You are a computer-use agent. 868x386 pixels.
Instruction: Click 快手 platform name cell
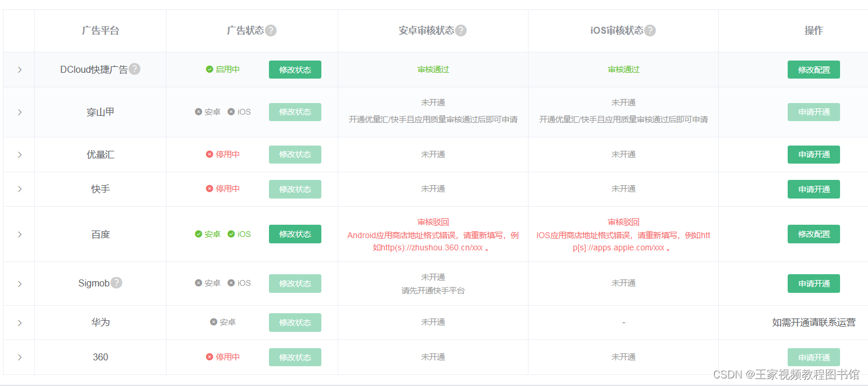100,189
